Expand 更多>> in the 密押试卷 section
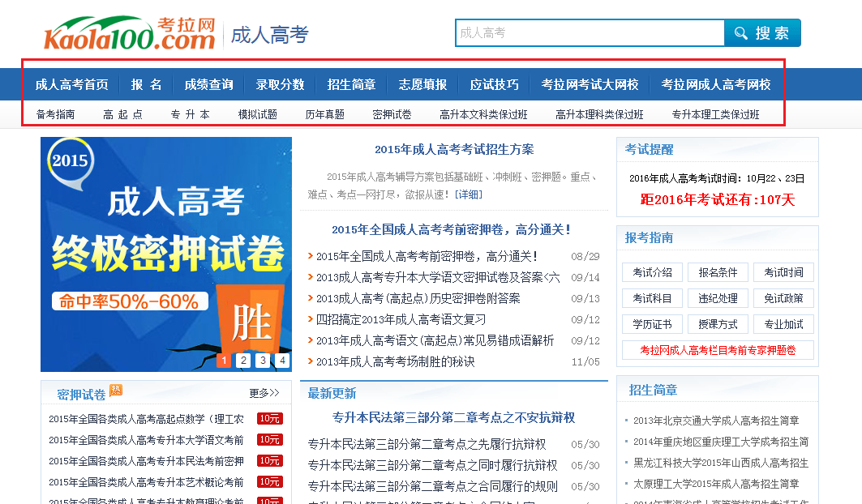The image size is (862, 504). 264,393
